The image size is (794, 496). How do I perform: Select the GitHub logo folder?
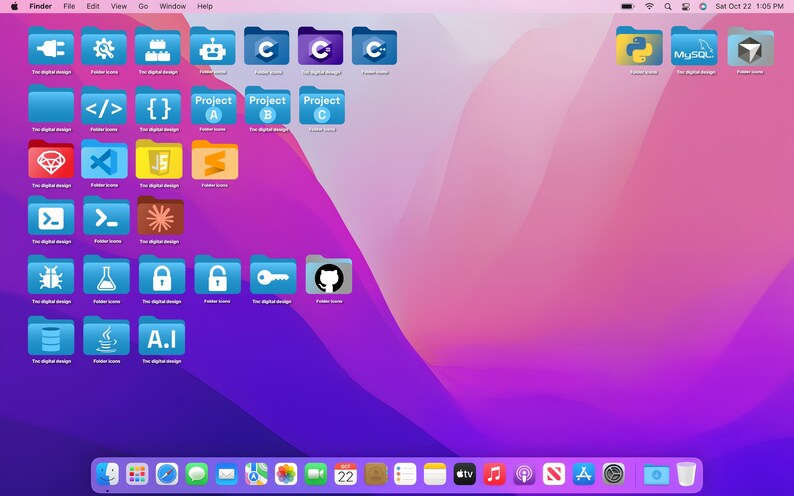[x=329, y=275]
